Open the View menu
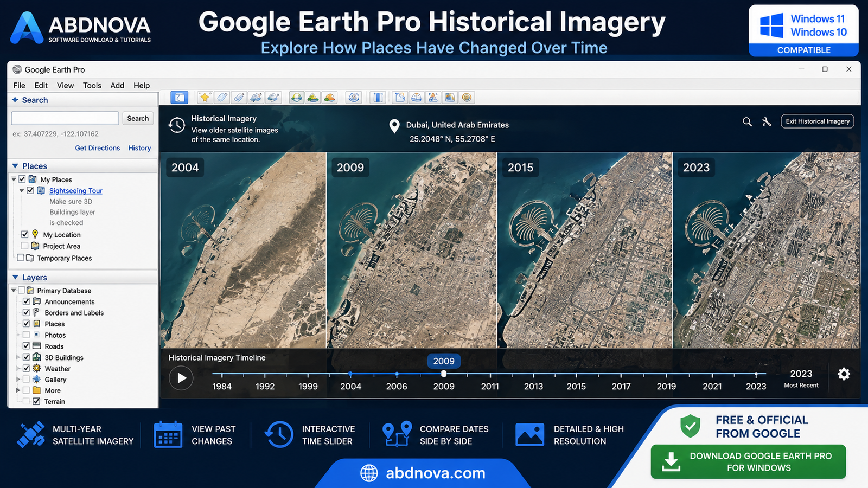Screen dimensions: 868x488 coord(65,85)
